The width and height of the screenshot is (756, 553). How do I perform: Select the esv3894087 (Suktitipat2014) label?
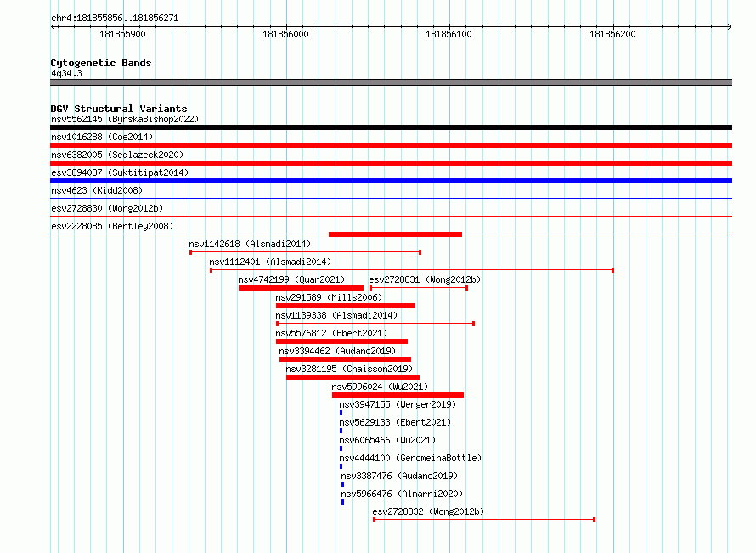(120, 172)
